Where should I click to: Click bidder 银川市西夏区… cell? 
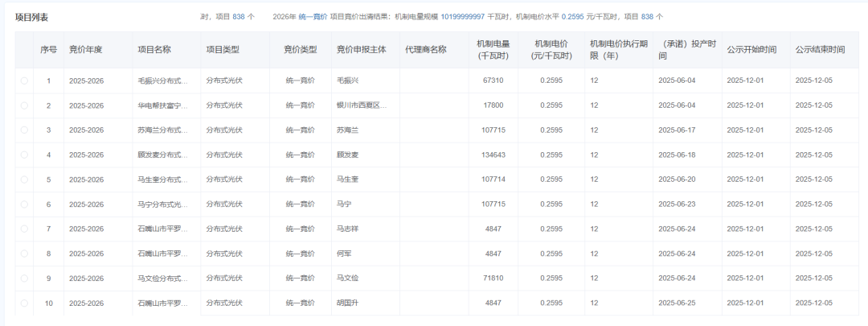[362, 105]
